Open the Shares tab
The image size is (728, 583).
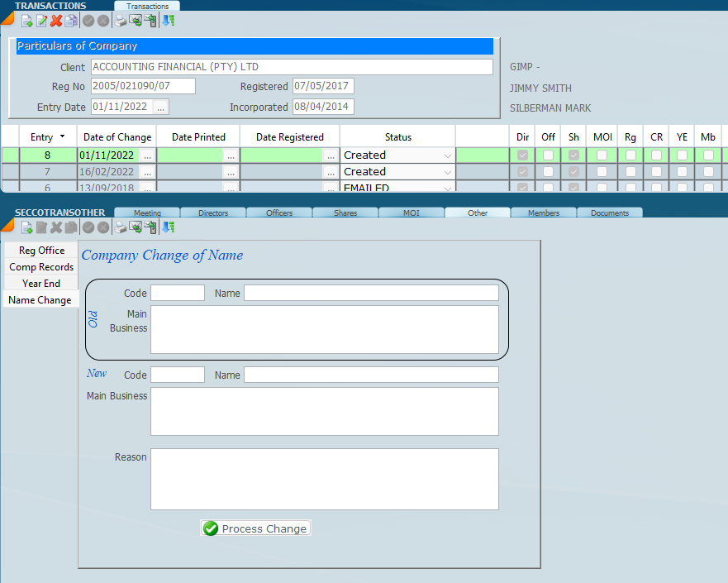click(345, 213)
